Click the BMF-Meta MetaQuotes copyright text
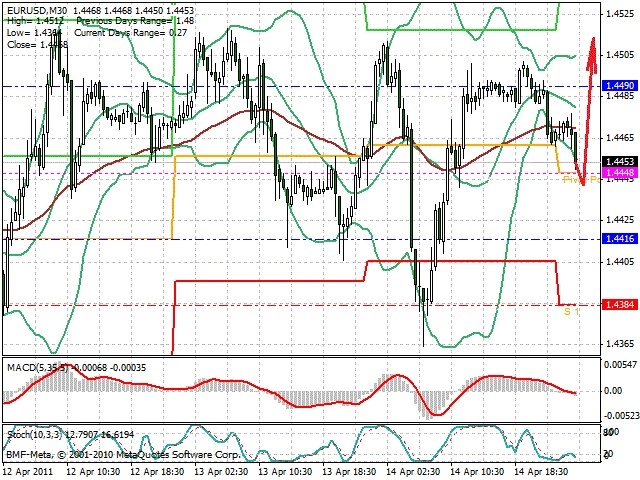 coord(123,455)
